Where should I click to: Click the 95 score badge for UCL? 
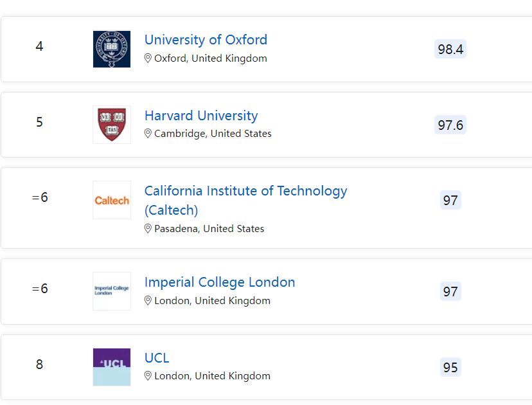tap(450, 367)
